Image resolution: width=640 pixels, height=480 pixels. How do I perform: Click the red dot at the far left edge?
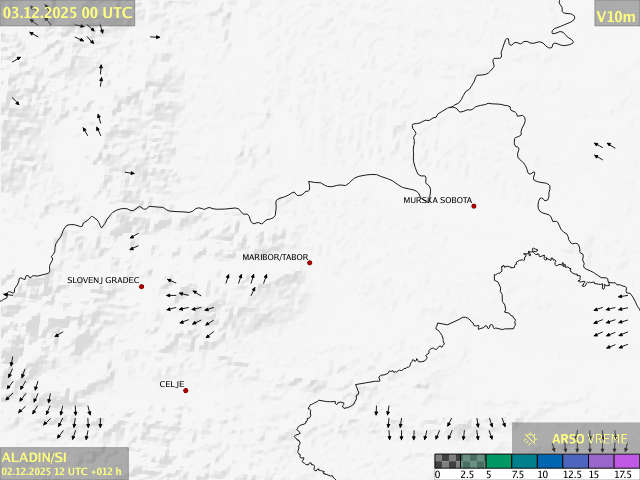pos(5,296)
